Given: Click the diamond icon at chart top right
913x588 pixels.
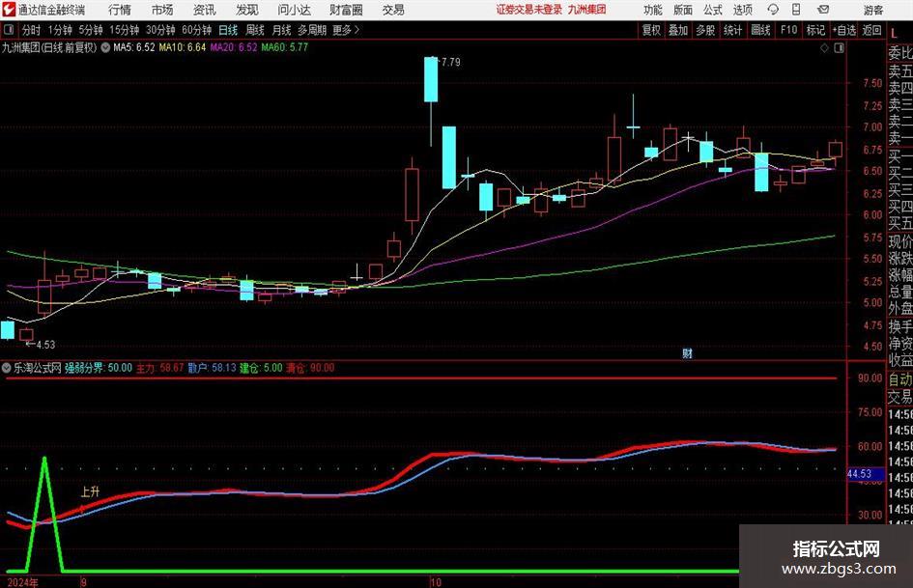Looking at the screenshot, I should tap(824, 48).
